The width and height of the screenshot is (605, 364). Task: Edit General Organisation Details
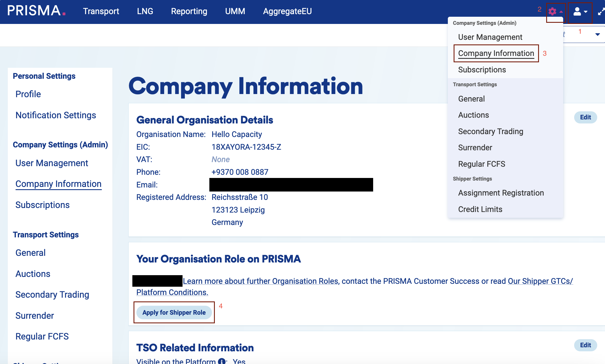click(585, 117)
